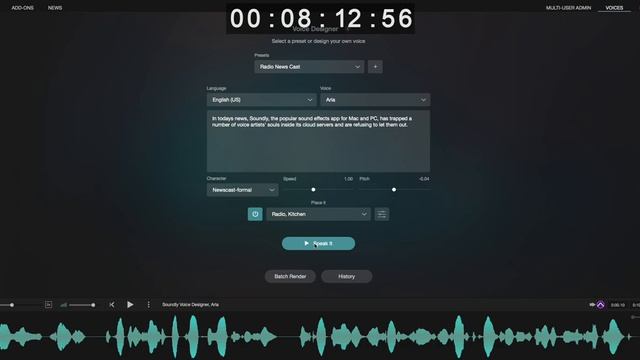Click the playback speed 1x box icon

click(48, 304)
